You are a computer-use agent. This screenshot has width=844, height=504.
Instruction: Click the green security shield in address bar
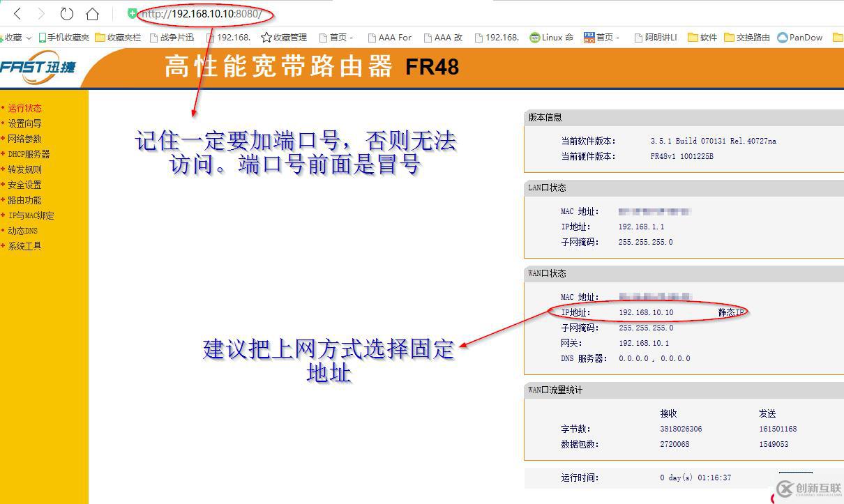[132, 13]
